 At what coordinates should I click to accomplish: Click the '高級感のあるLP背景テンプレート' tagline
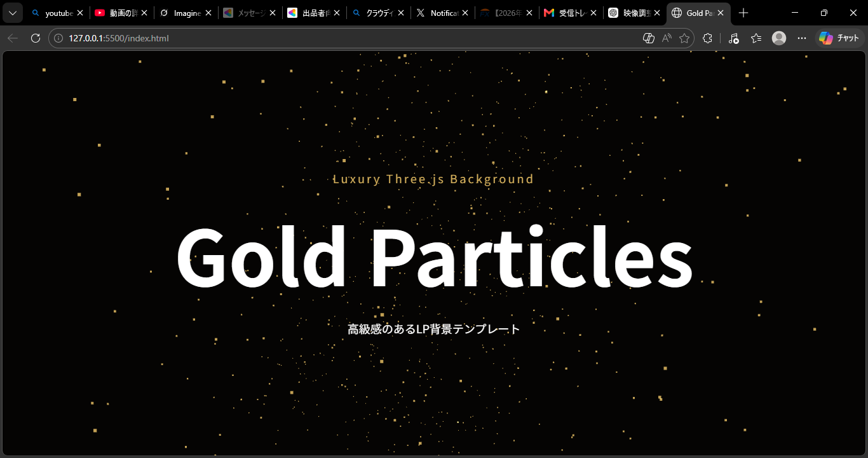pyautogui.click(x=434, y=329)
